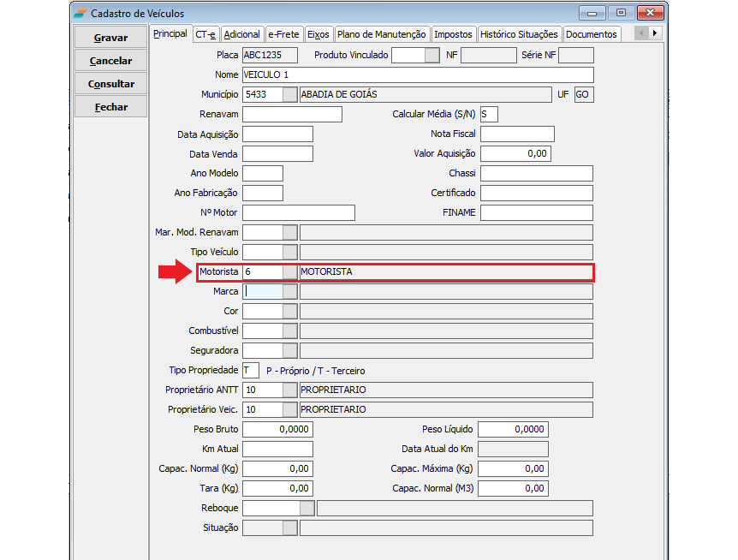738x560 pixels.
Task: Focus the Renavam input field
Action: pos(292,115)
